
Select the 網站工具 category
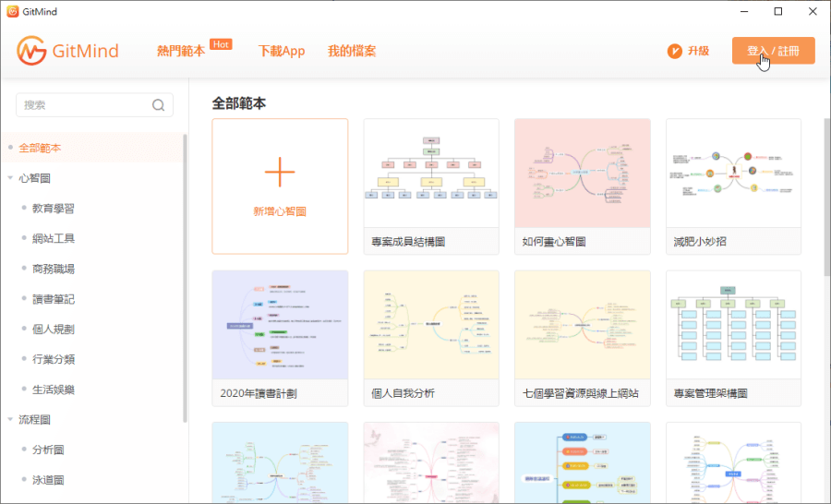pyautogui.click(x=53, y=238)
